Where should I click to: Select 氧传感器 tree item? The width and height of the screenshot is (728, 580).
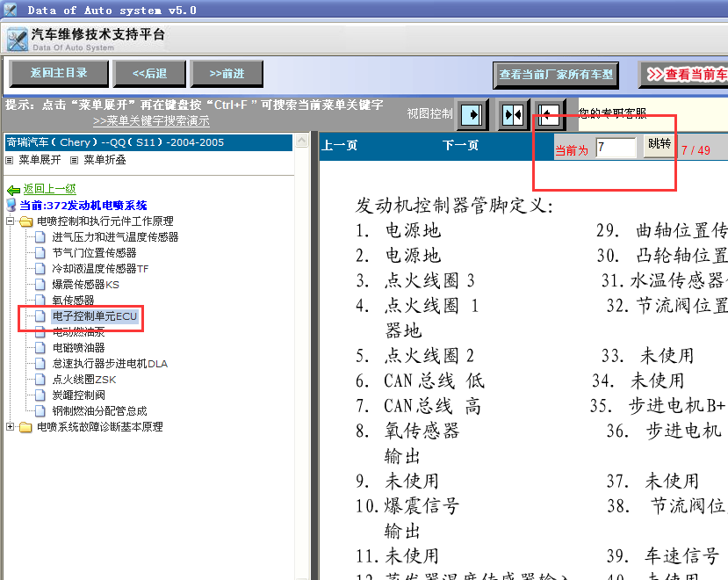(x=74, y=301)
